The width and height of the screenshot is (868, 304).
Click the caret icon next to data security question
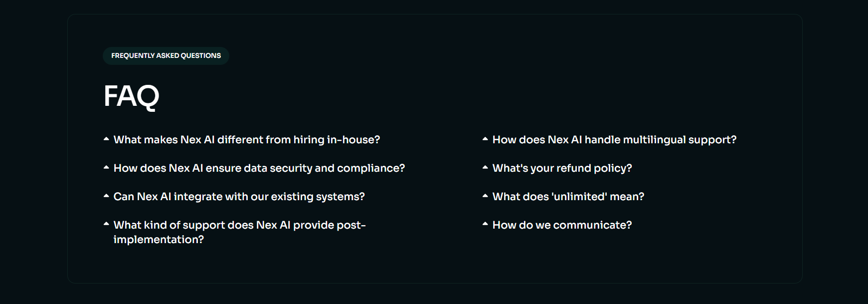(x=106, y=168)
